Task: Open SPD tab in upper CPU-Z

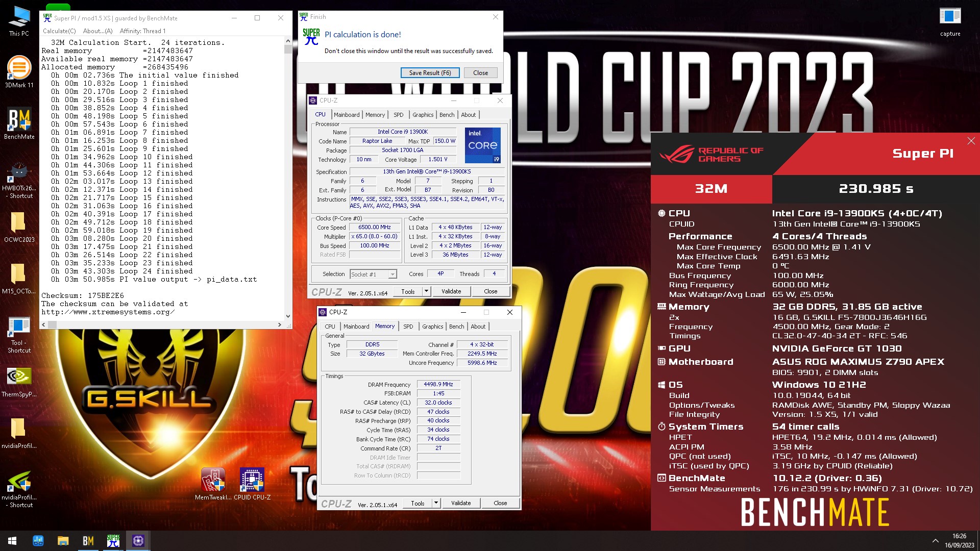Action: (398, 115)
